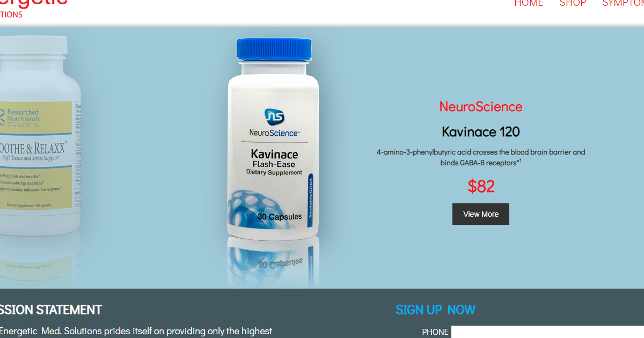Click the 4-amino-3-phenylbutyric acid description text
This screenshot has height=338, width=644.
coord(481,157)
